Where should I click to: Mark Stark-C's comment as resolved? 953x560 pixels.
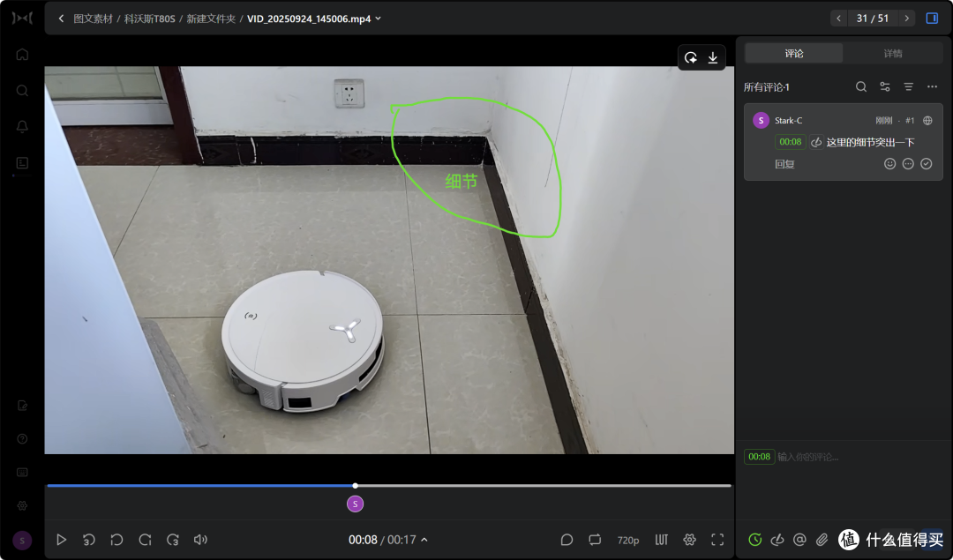point(927,164)
